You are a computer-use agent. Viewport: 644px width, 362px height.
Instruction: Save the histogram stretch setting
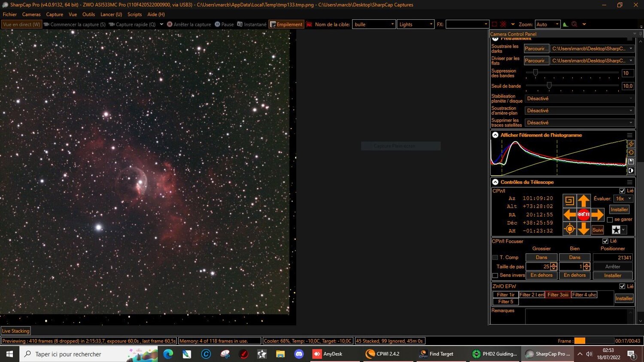[631, 161]
